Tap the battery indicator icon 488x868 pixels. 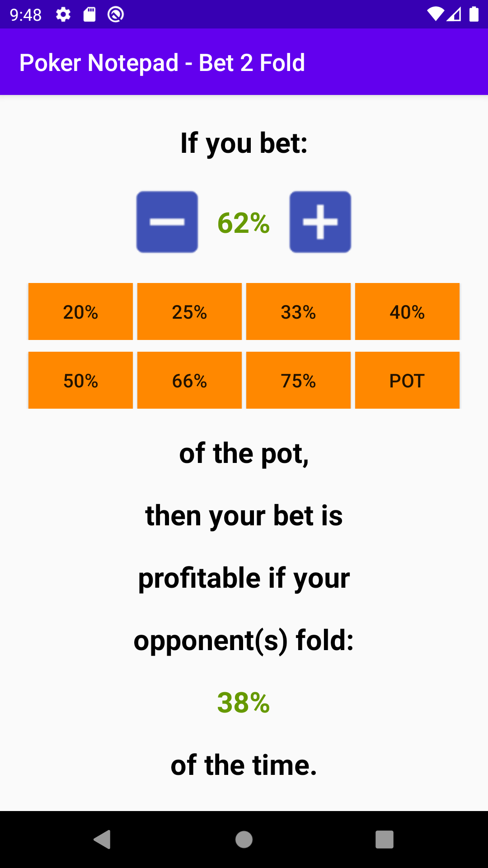pos(474,14)
